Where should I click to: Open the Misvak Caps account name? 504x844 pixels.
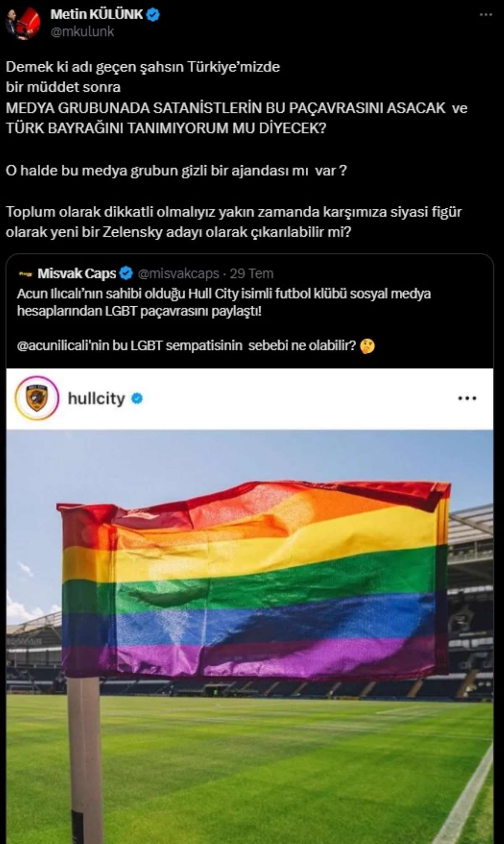(77, 273)
